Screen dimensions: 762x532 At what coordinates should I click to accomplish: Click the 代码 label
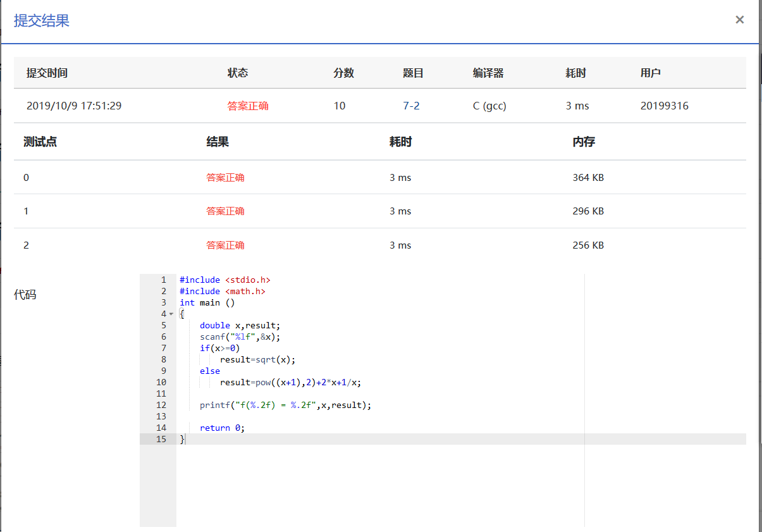pos(25,294)
